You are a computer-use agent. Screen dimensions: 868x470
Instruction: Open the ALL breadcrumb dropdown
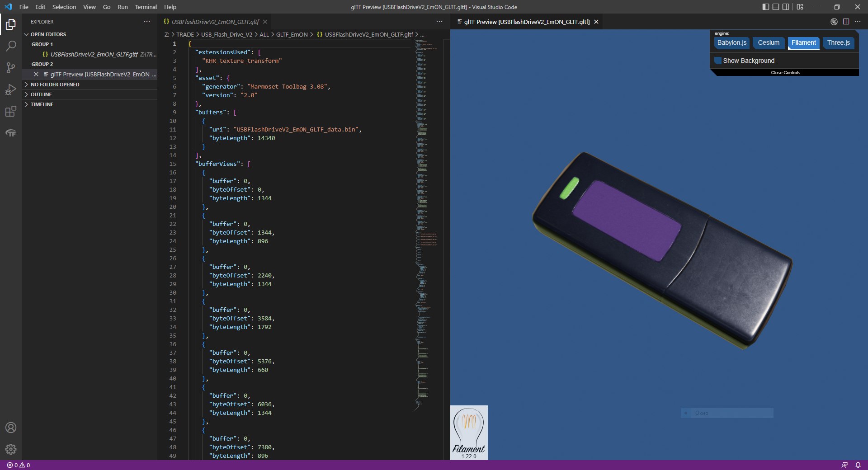(264, 34)
